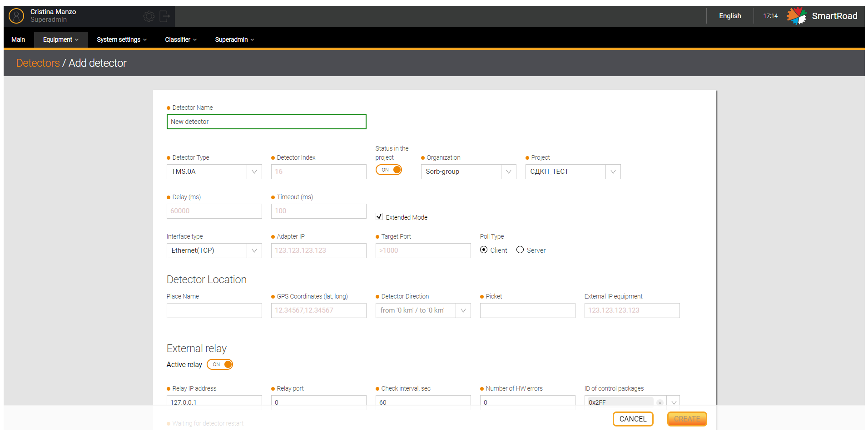This screenshot has width=868, height=436.
Task: Expand ID of control packages dropdown arrow
Action: point(674,402)
